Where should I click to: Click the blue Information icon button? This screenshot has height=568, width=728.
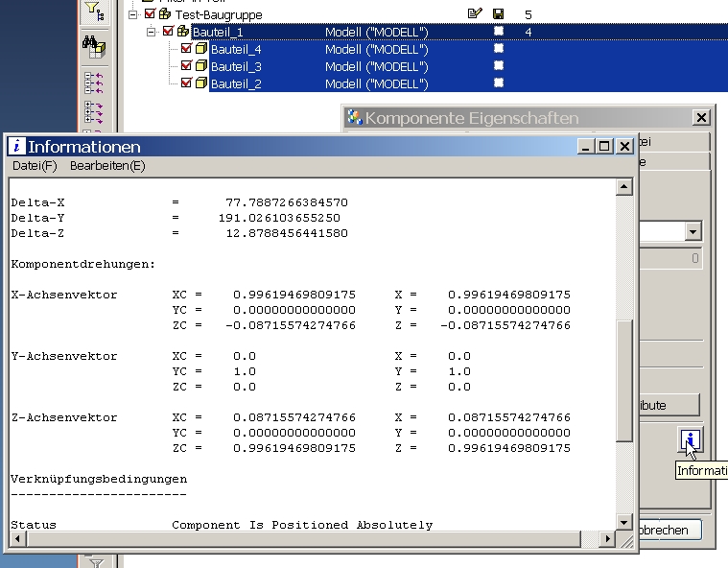691,440
